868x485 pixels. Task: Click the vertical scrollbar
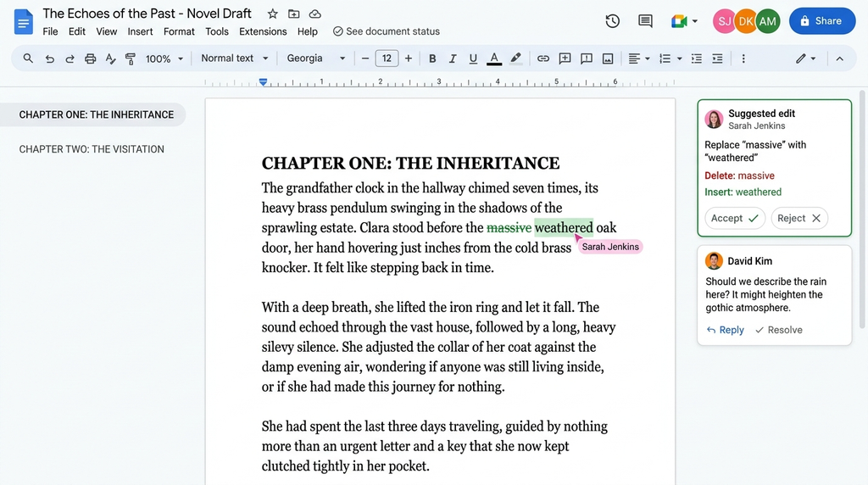tap(862, 209)
